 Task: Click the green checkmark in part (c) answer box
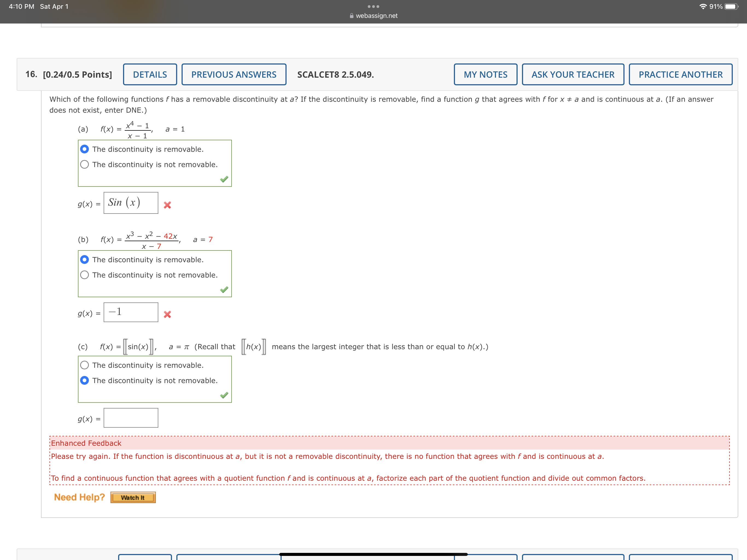(x=224, y=395)
